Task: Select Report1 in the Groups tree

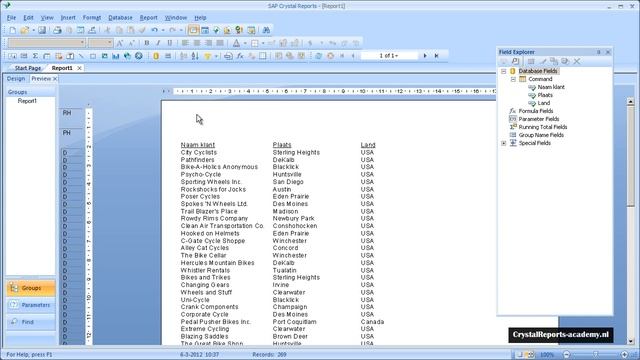Action: click(27, 101)
